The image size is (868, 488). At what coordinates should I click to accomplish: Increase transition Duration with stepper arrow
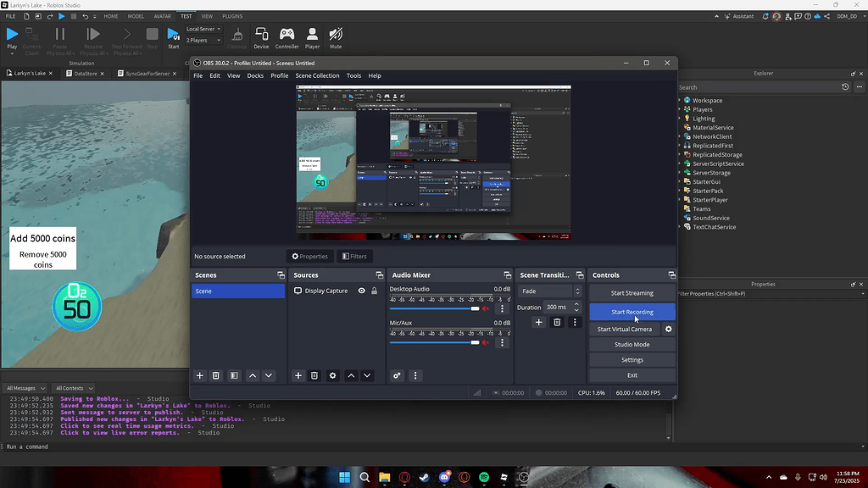(x=576, y=304)
